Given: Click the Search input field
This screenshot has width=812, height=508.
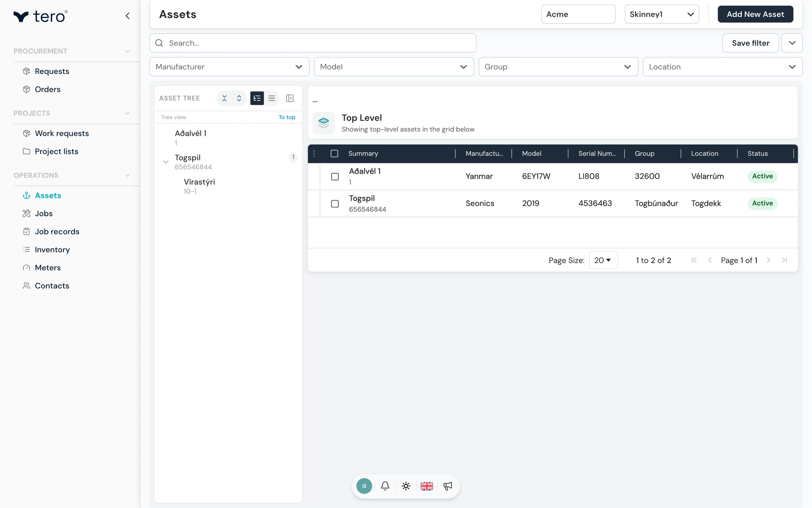Looking at the screenshot, I should coord(313,43).
